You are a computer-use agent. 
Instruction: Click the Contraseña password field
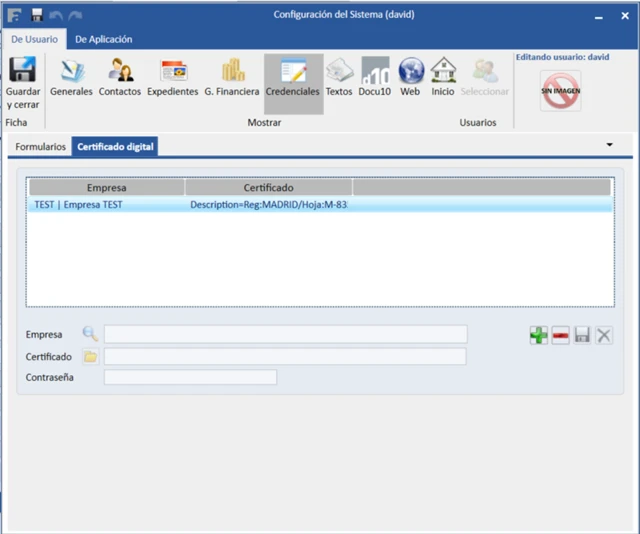pos(190,377)
